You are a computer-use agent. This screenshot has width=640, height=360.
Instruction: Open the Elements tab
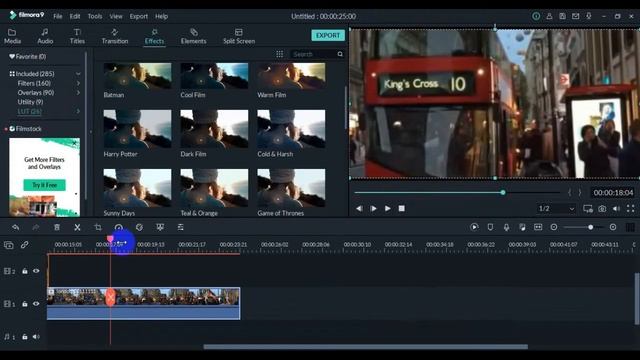point(193,36)
